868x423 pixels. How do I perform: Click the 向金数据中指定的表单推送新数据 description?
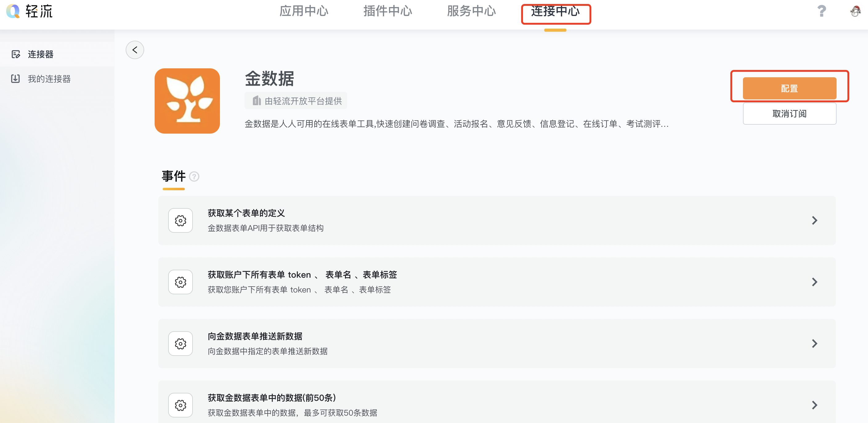pyautogui.click(x=268, y=351)
